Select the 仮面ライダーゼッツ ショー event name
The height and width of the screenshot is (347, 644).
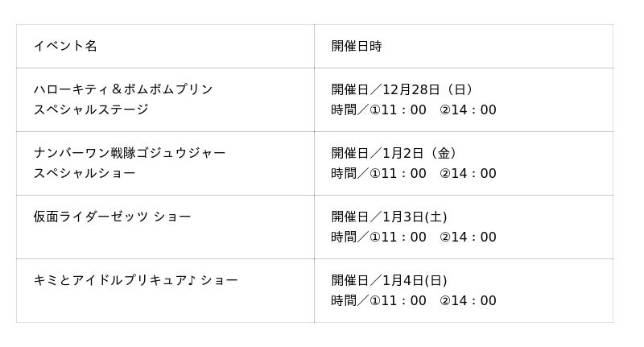click(x=112, y=217)
